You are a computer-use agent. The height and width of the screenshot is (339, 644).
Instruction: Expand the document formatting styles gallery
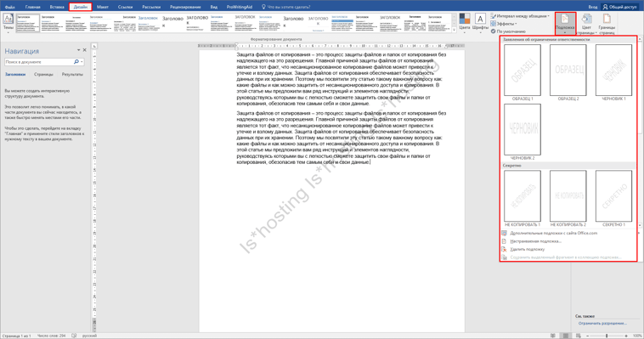pyautogui.click(x=455, y=30)
